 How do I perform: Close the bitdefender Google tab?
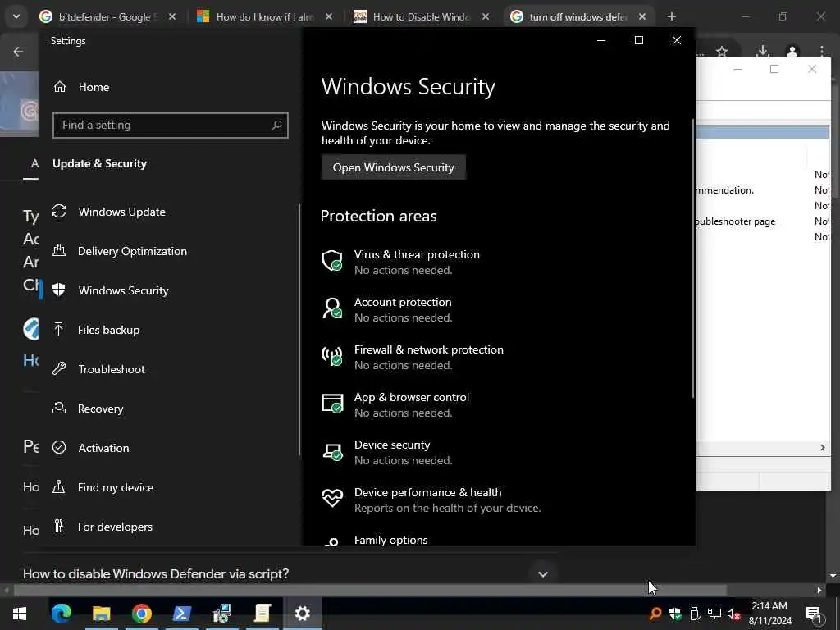(x=172, y=16)
